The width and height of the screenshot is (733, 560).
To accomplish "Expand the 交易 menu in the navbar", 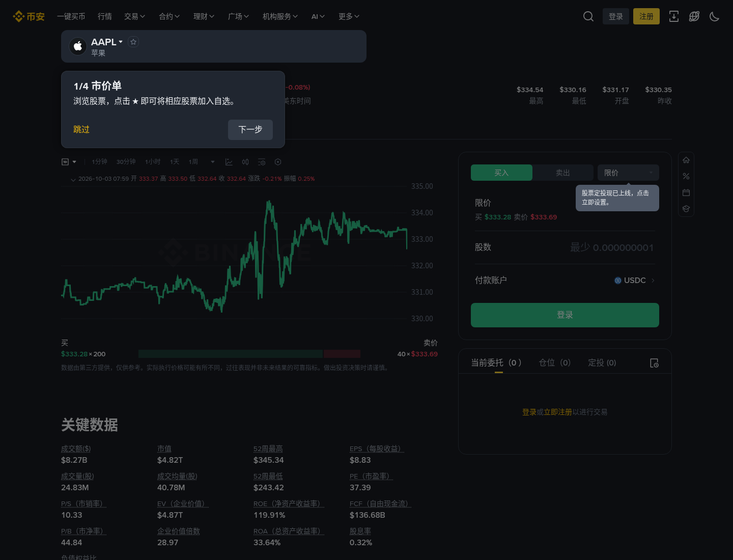I will [x=134, y=16].
